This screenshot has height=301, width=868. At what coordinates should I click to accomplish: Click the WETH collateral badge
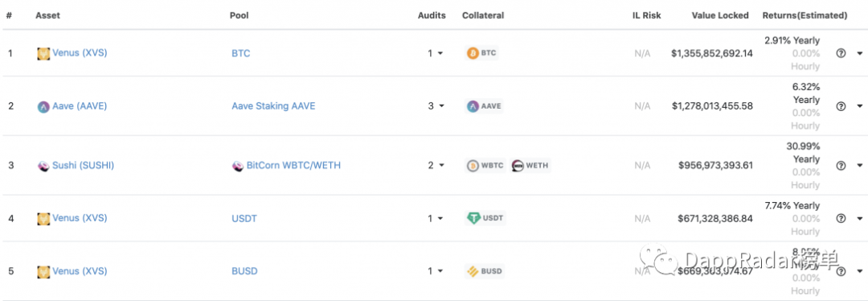tap(530, 165)
